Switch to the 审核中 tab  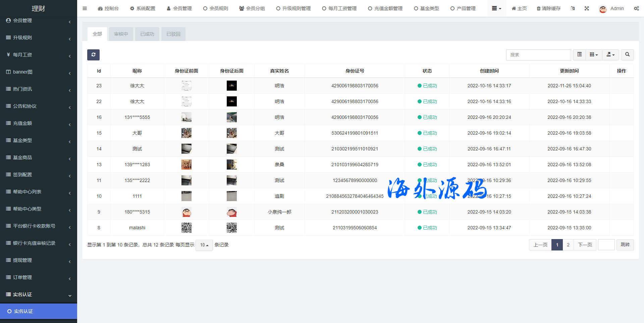click(121, 34)
